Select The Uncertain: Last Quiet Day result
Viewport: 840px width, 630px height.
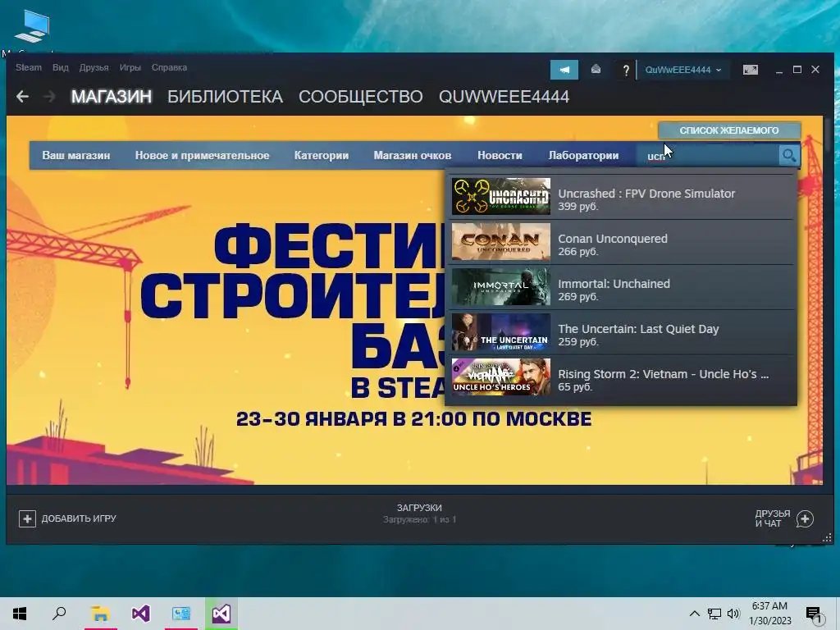(x=622, y=332)
